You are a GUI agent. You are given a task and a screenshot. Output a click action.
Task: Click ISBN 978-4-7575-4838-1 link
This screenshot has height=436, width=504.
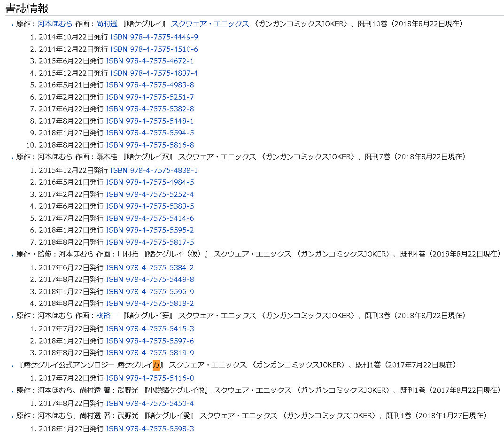(x=154, y=171)
